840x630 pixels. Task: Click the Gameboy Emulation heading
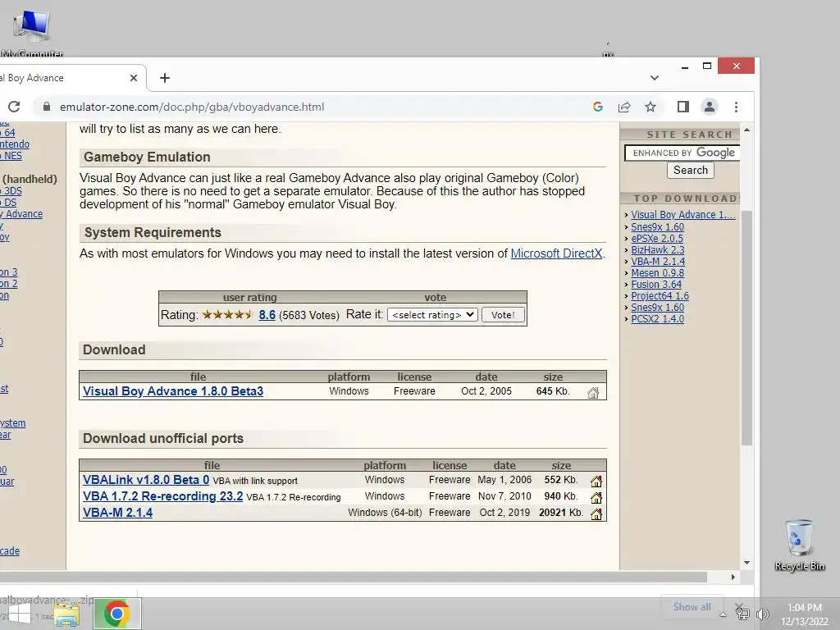tap(147, 157)
